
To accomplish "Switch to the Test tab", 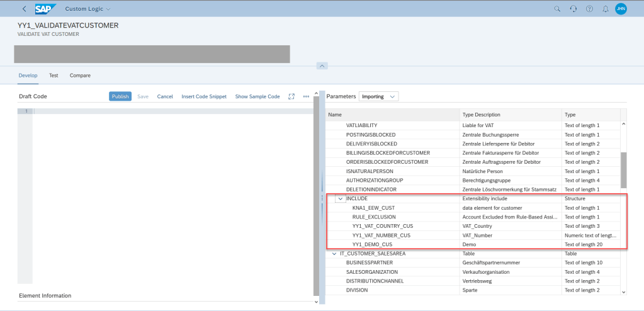I will 54,76.
